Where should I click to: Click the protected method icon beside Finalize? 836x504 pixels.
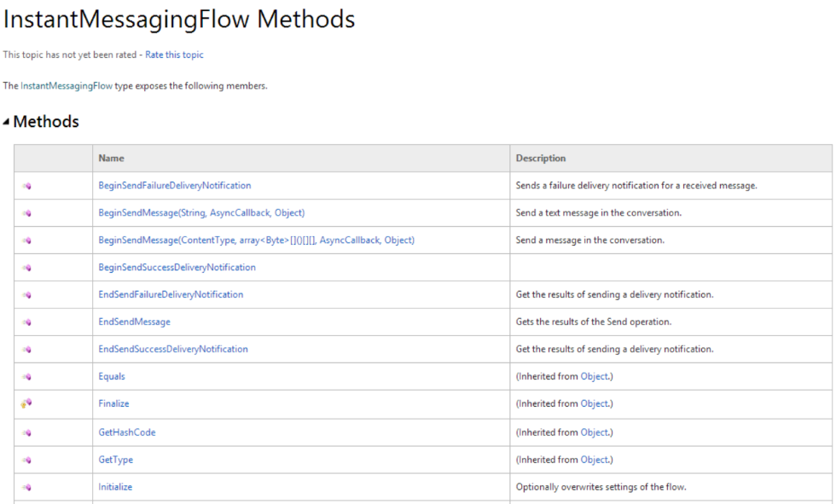pyautogui.click(x=26, y=403)
